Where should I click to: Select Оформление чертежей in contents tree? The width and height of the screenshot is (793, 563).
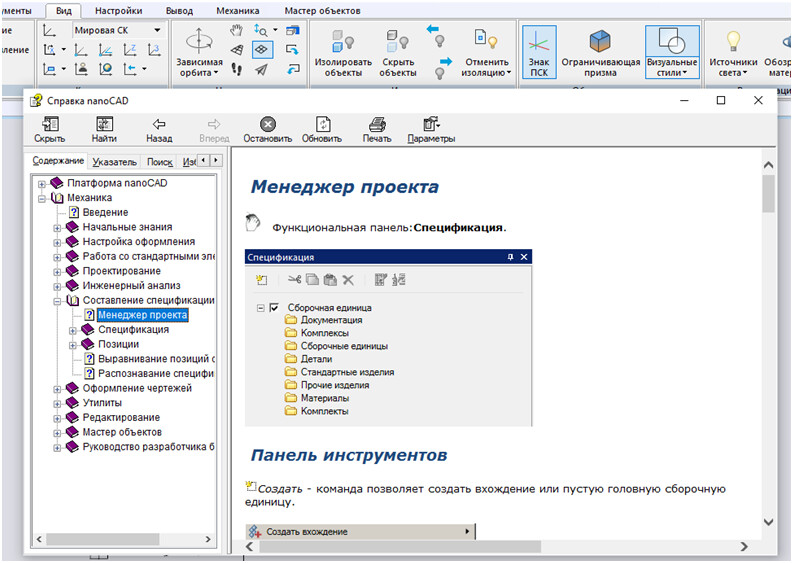click(x=137, y=388)
